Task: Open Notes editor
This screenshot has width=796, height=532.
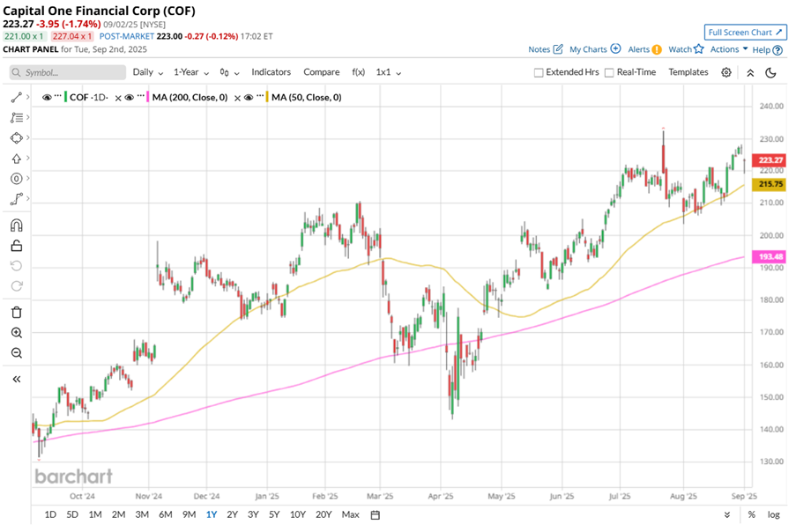Action: click(x=546, y=49)
